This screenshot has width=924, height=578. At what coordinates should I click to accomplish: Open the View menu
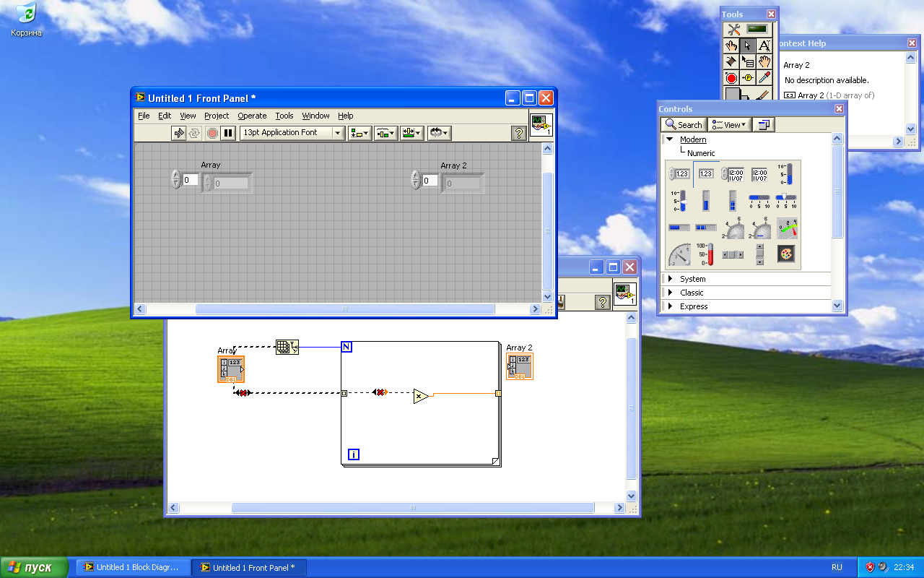tap(188, 116)
